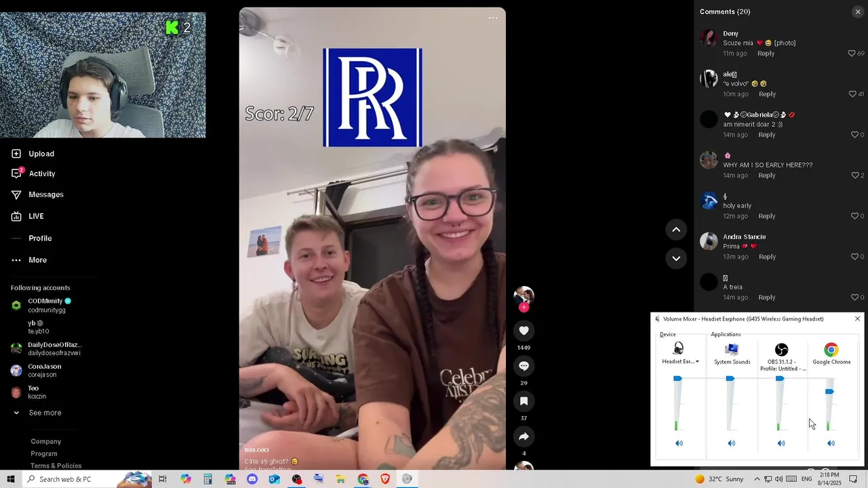Image resolution: width=868 pixels, height=488 pixels.
Task: Open CoreJason following account
Action: (x=36, y=371)
